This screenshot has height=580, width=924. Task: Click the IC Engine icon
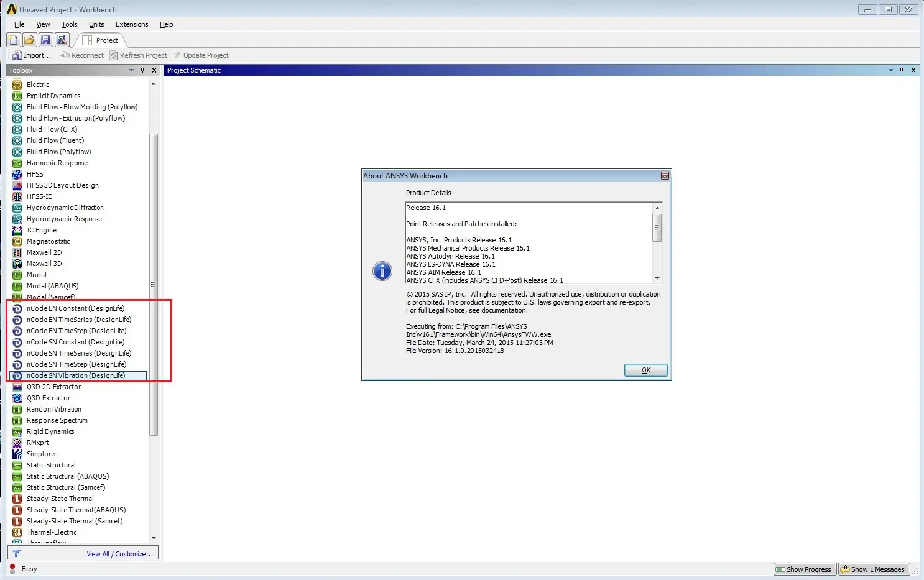click(x=17, y=230)
